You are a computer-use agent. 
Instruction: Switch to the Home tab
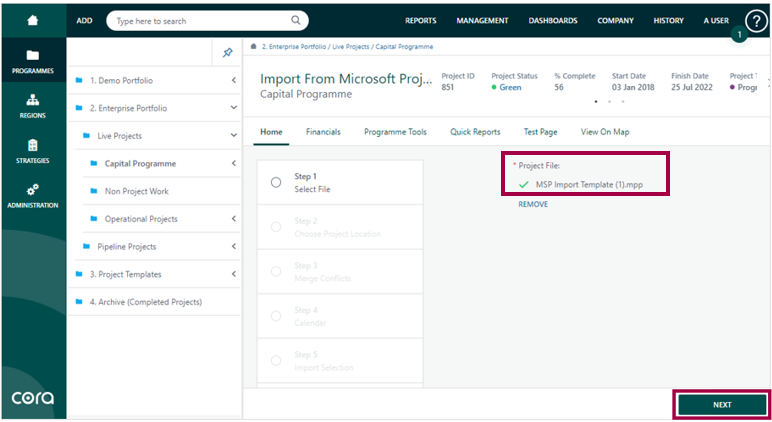click(271, 132)
